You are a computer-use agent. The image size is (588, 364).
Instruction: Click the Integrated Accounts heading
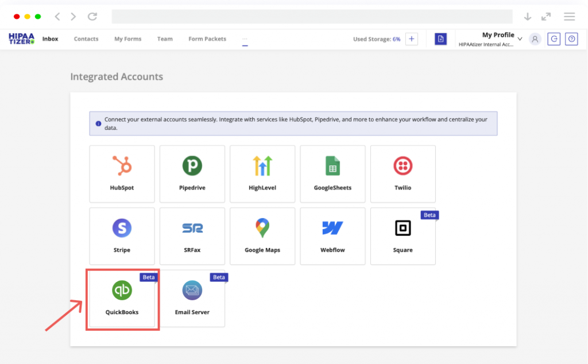coord(117,76)
